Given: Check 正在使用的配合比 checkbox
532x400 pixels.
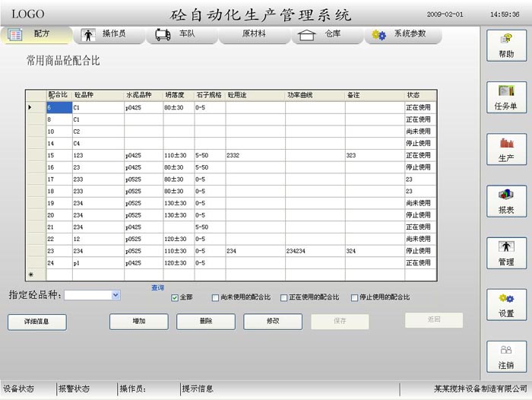Looking at the screenshot, I should [284, 298].
